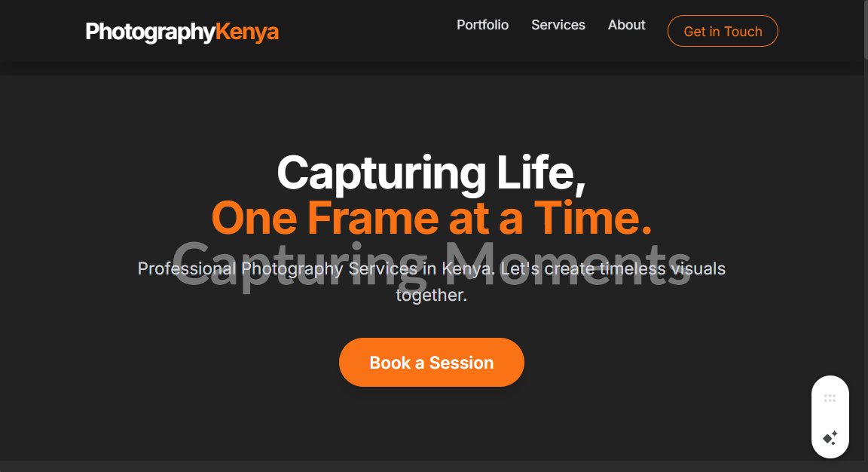The image size is (868, 472).
Task: Click the sparkle AI assistant icon
Action: coord(830,438)
